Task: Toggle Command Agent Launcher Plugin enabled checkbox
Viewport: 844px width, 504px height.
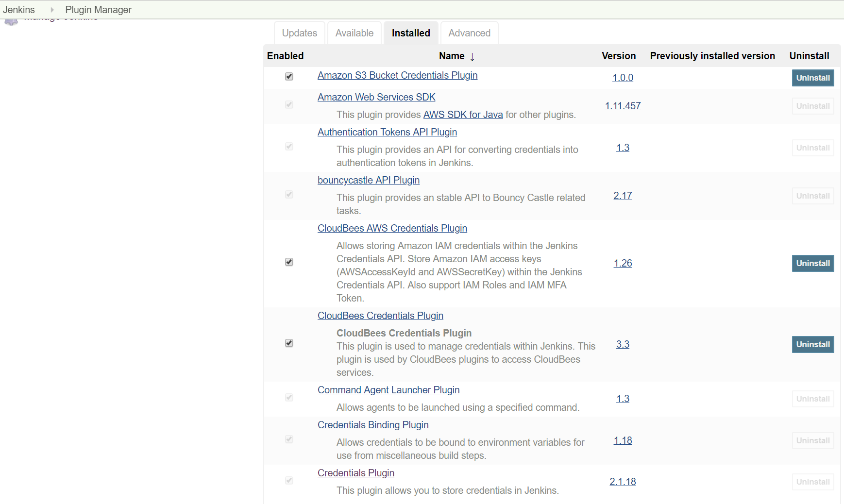Action: point(289,397)
